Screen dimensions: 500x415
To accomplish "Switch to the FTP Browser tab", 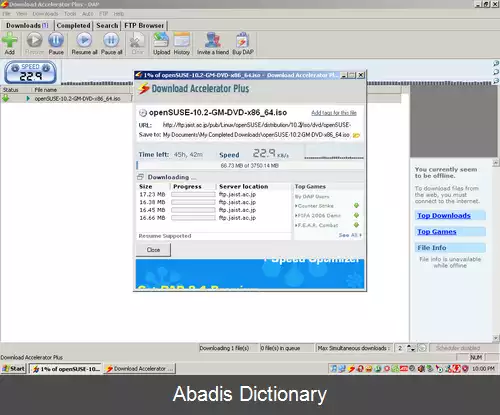I will pos(144,25).
